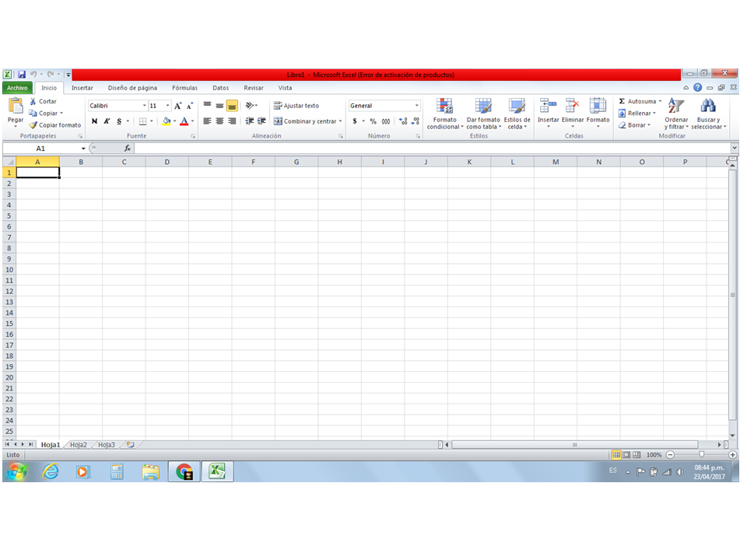Switch to Page Layout view icon
This screenshot has width=747, height=560.
pos(626,455)
